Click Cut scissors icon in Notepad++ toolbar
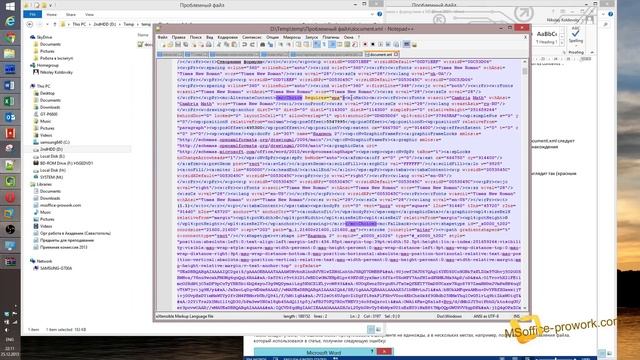This screenshot has height=360, width=640. click(x=219, y=44)
